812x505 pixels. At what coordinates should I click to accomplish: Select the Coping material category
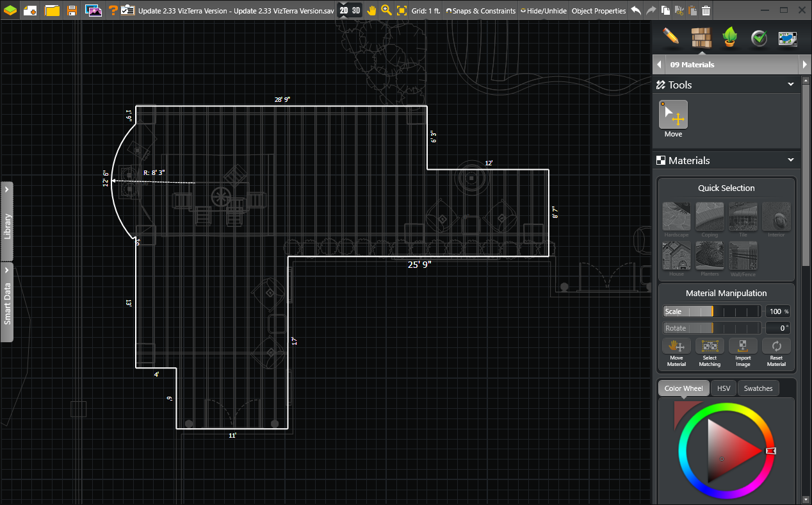coord(710,216)
